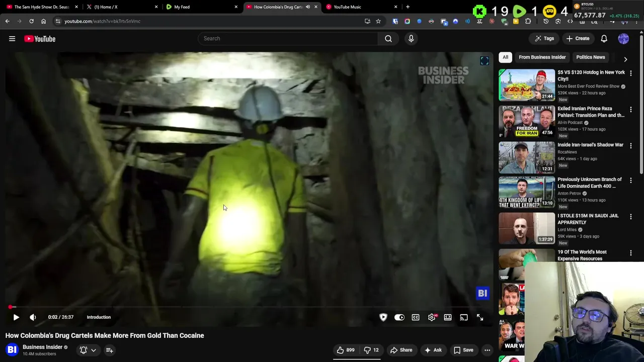Image resolution: width=644 pixels, height=362 pixels.
Task: Open the subscription notification bell dropdown
Action: [x=88, y=350]
